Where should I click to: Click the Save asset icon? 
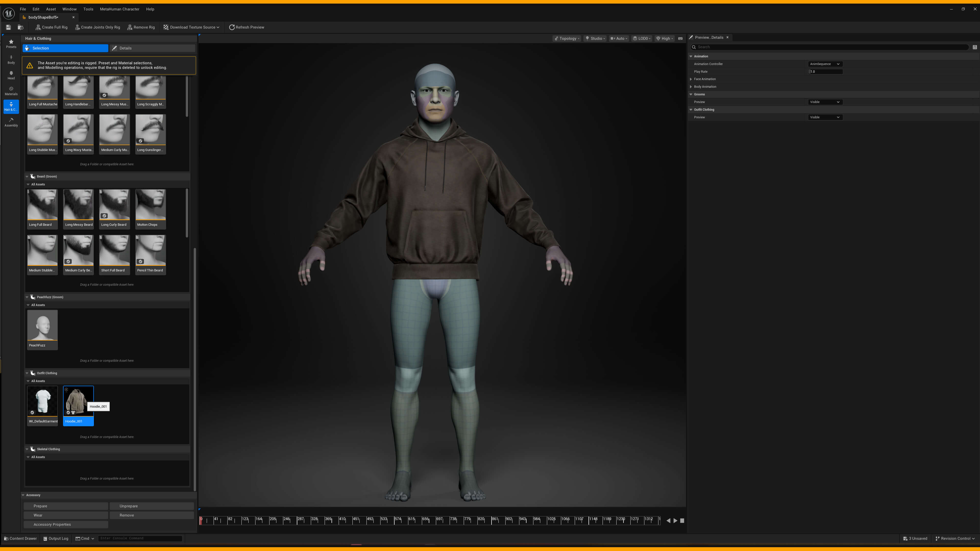point(8,27)
